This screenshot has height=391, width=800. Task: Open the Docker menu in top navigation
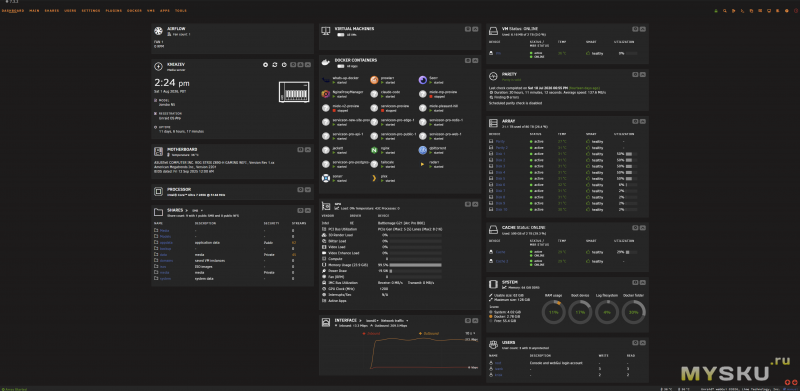pos(134,10)
